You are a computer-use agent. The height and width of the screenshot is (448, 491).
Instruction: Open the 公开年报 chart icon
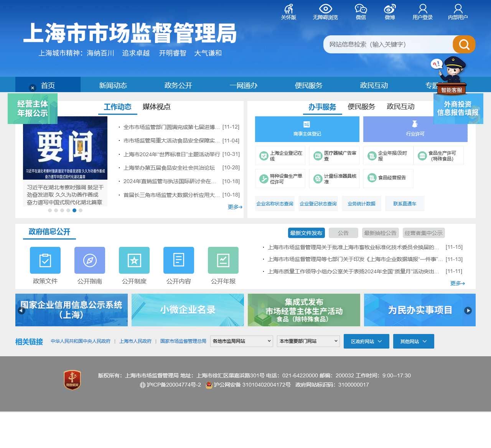(223, 260)
